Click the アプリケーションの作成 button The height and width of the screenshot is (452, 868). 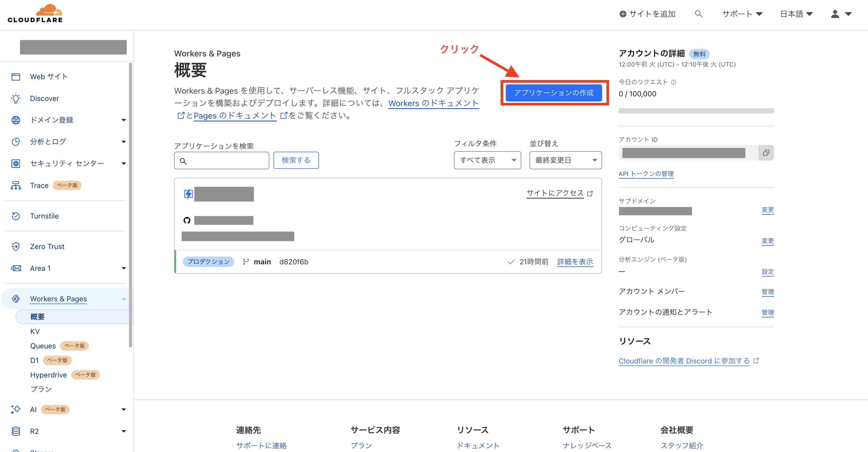554,93
